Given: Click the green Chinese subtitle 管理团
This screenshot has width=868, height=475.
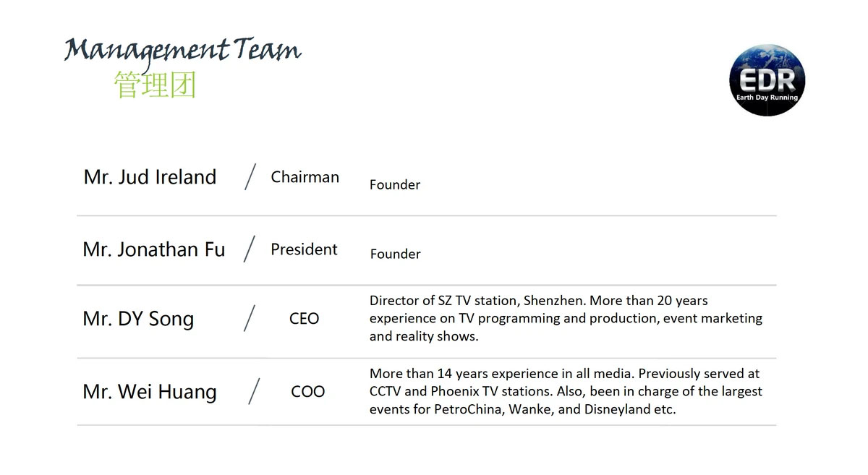Looking at the screenshot, I should point(156,85).
